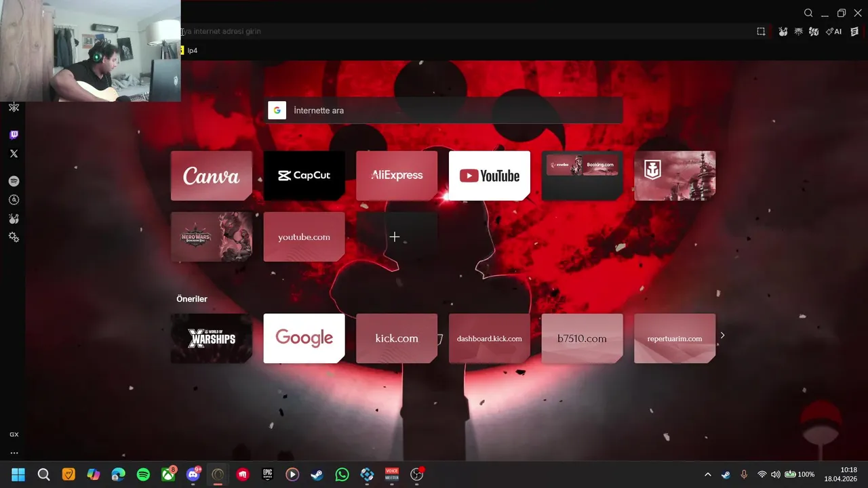Open the youtube.com text tile

pyautogui.click(x=304, y=237)
